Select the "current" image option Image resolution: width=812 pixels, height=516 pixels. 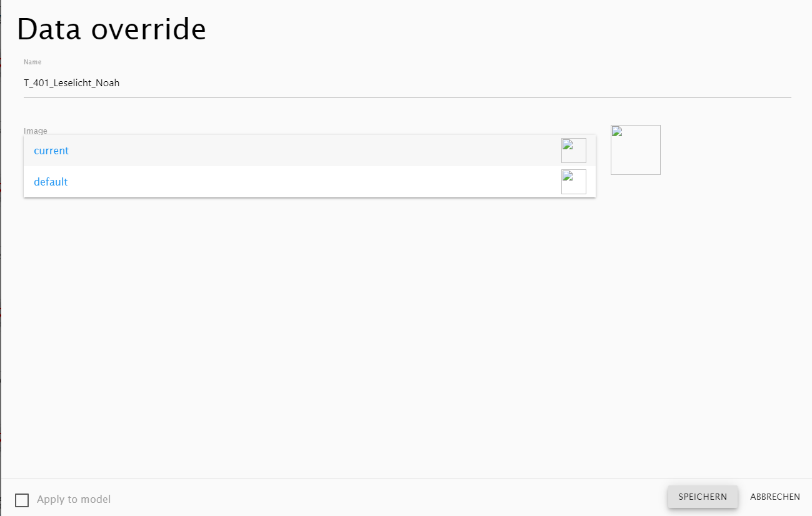coord(51,151)
